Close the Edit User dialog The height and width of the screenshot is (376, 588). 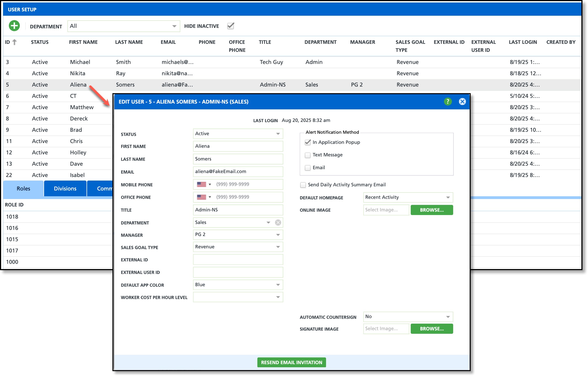[462, 102]
